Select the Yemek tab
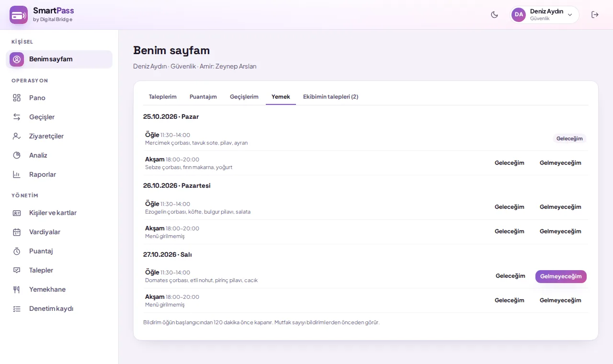 tap(281, 97)
